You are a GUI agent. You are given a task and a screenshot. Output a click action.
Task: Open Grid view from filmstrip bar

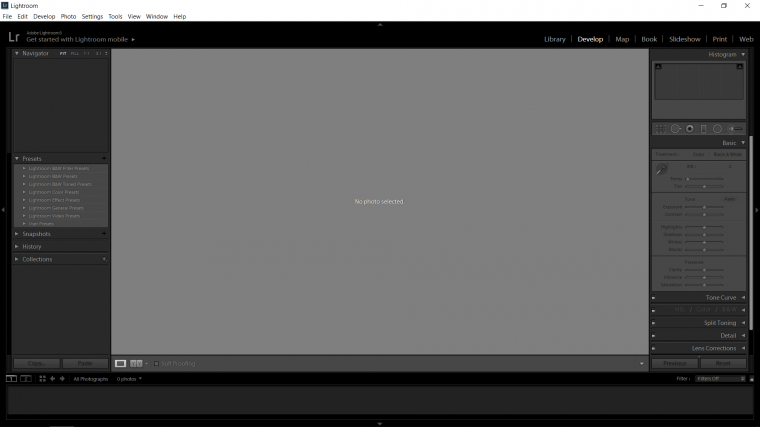click(43, 379)
